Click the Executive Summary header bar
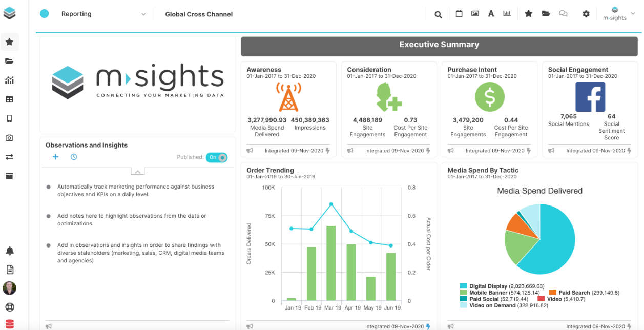This screenshot has height=330, width=644. (x=439, y=45)
